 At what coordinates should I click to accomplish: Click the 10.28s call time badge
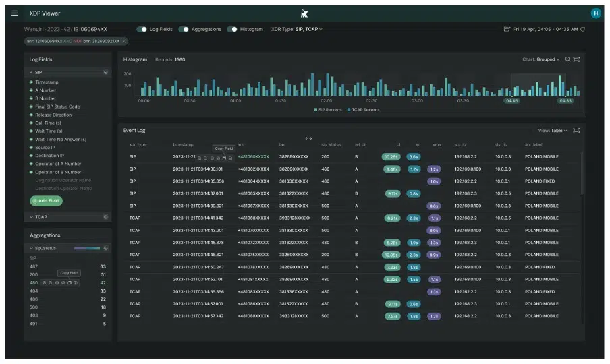(391, 157)
